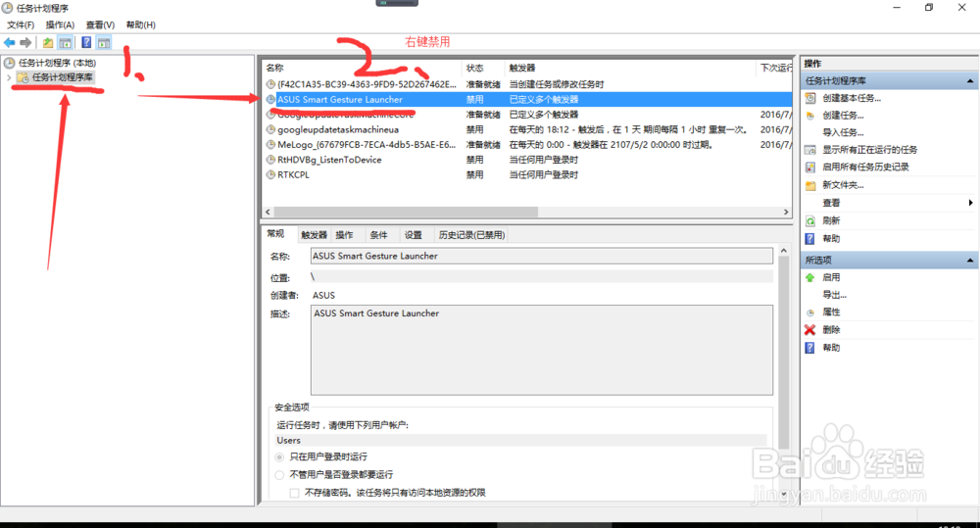Open the 查看(V) menu
The width and height of the screenshot is (980, 528).
[100, 25]
